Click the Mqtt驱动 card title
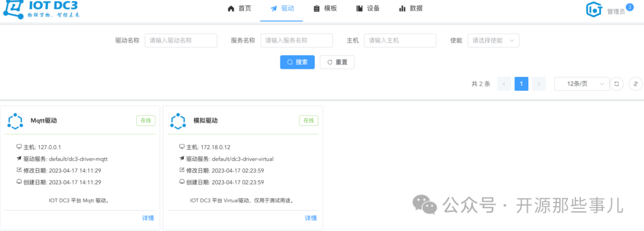This screenshot has width=644, height=231. 44,121
